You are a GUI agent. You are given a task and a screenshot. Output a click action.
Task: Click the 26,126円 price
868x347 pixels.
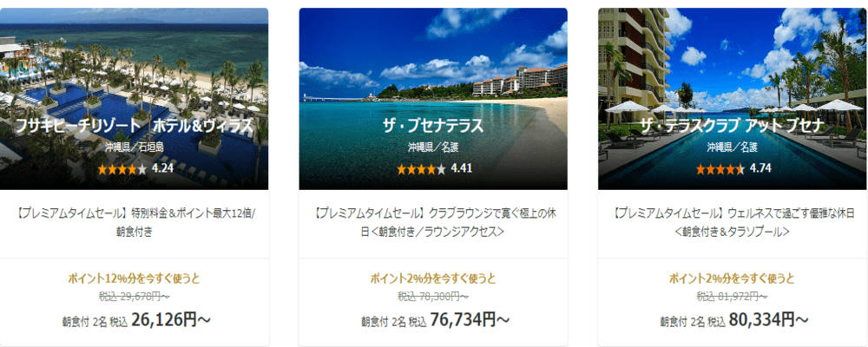171,319
